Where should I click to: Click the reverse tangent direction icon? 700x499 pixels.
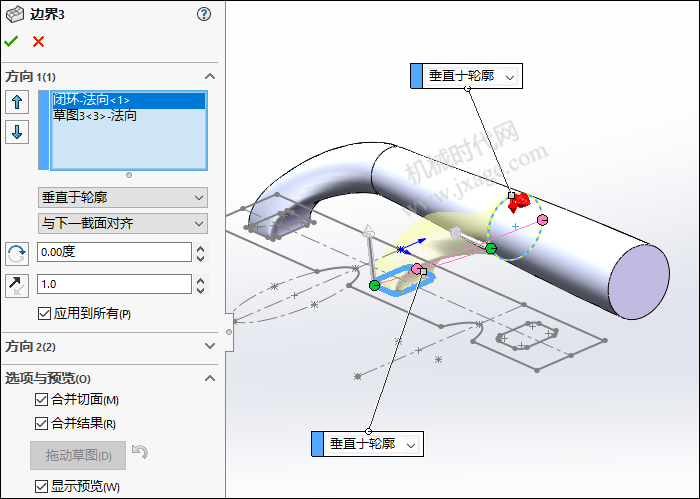(17, 286)
